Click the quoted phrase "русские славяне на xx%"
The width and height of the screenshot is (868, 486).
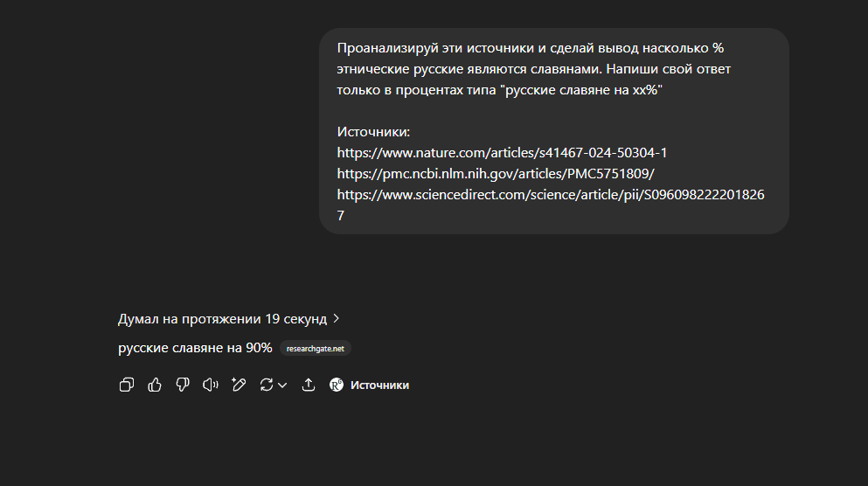pyautogui.click(x=578, y=89)
